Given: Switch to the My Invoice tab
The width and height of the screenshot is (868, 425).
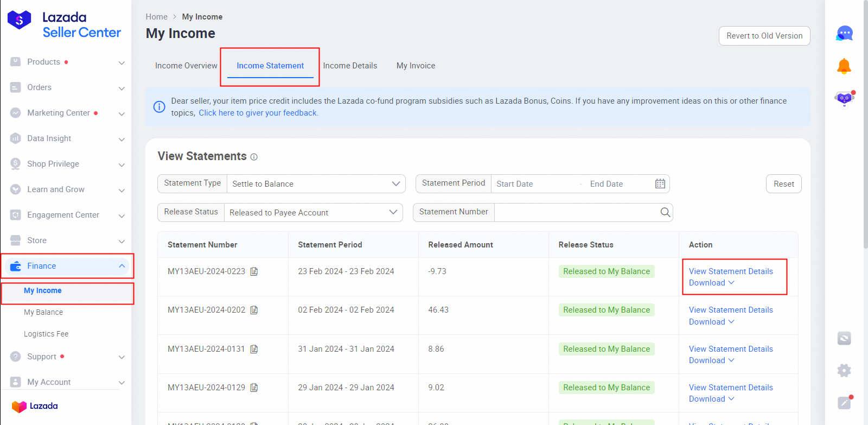Looking at the screenshot, I should [x=416, y=66].
